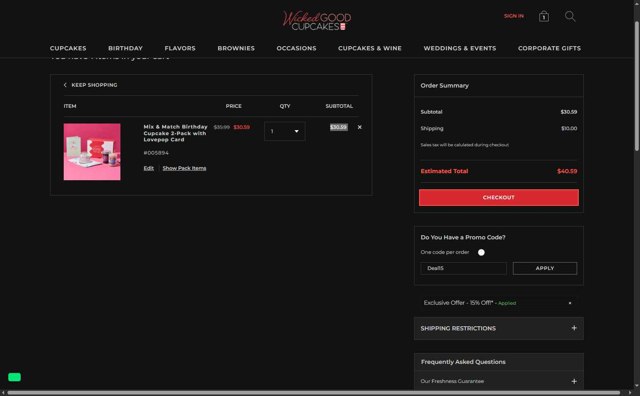The image size is (640, 396).
Task: Open the Birthday menu
Action: click(125, 48)
